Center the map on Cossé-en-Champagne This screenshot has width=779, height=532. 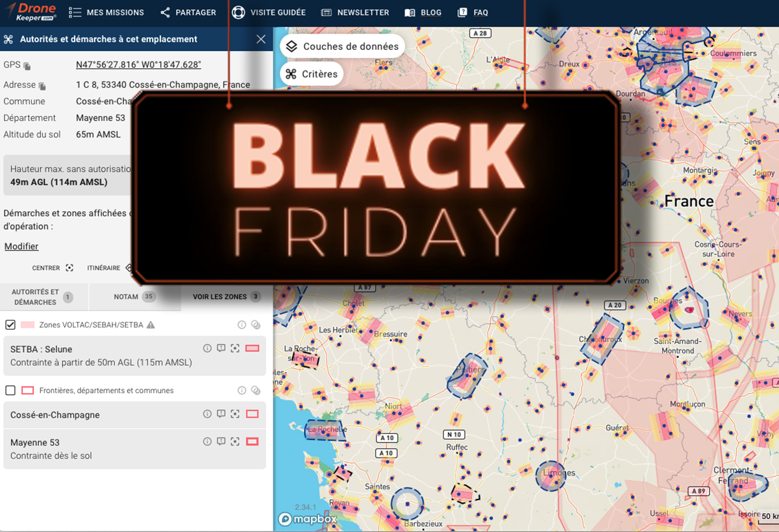(235, 414)
